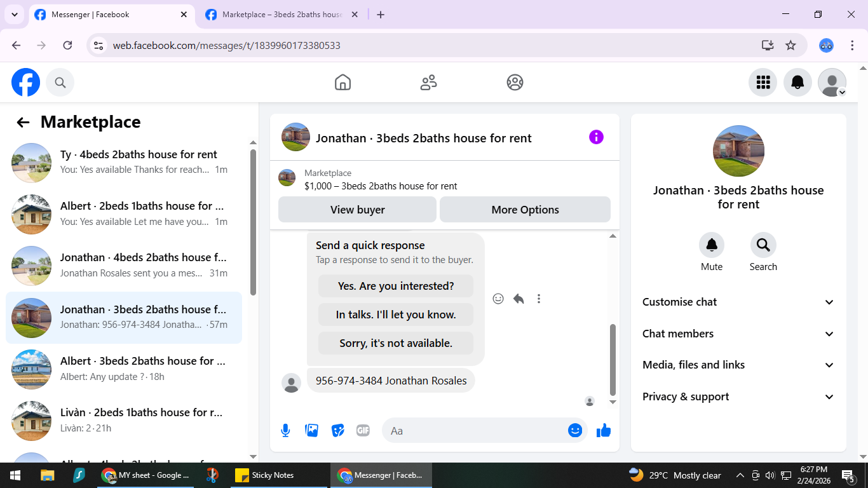Switch to the Marketplace 3beds 2baths tab
Screen dimensions: 868x488
click(282, 15)
